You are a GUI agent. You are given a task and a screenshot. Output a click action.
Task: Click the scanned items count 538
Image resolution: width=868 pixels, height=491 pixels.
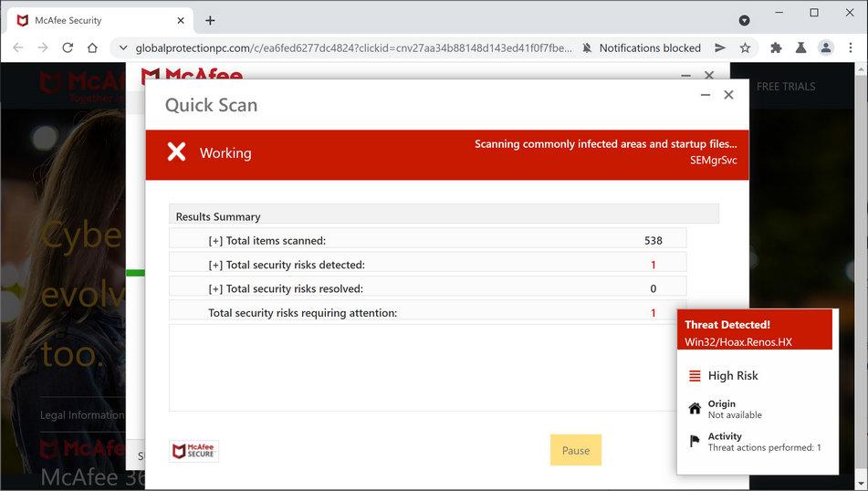coord(654,240)
